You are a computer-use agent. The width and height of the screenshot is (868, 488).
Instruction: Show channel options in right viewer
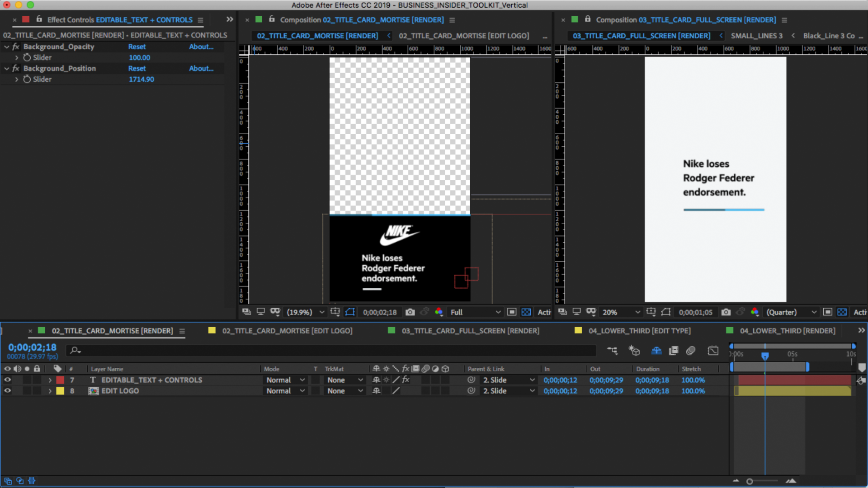tap(755, 312)
